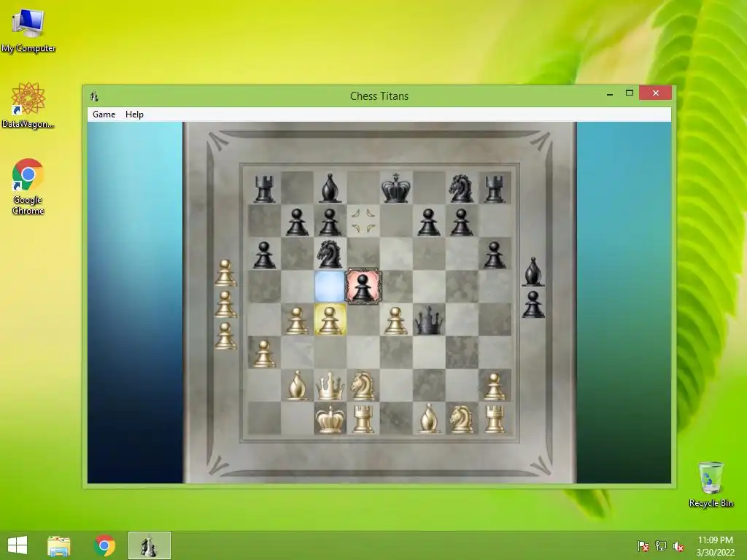Click the black pawn on a6
The image size is (747, 560).
(264, 254)
